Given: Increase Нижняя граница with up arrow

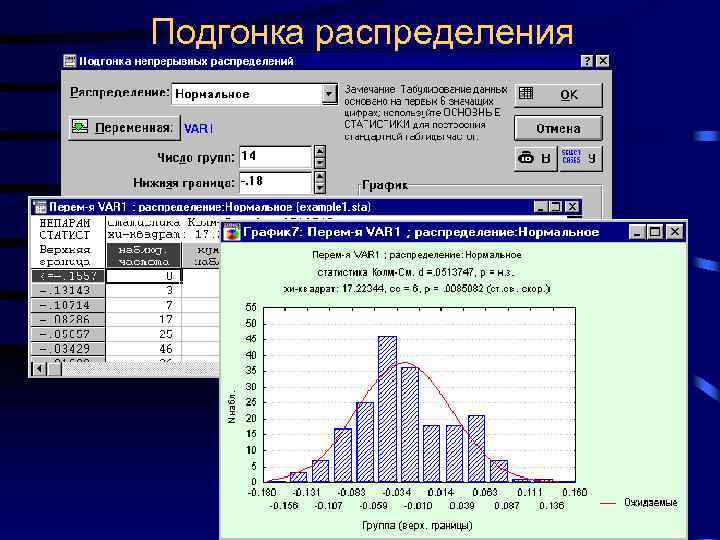Looking at the screenshot, I should point(320,177).
